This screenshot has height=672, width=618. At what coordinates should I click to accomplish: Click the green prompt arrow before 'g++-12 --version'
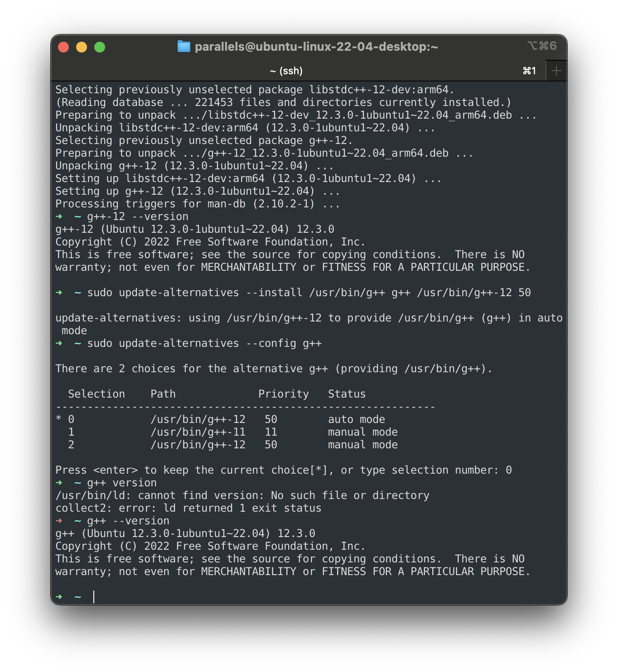point(59,216)
